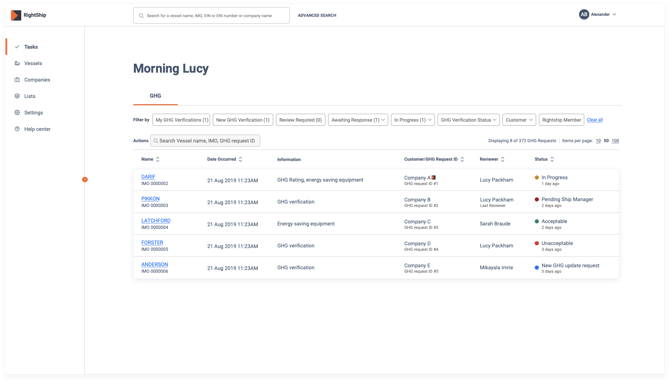Open FORSTER vessel link
Screen dimensions: 670x381
click(152, 243)
